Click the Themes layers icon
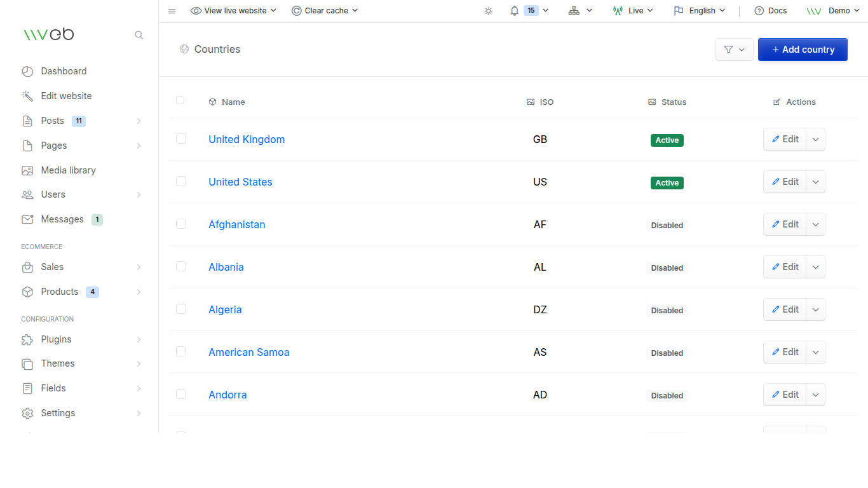Image resolution: width=868 pixels, height=488 pixels. [x=27, y=363]
